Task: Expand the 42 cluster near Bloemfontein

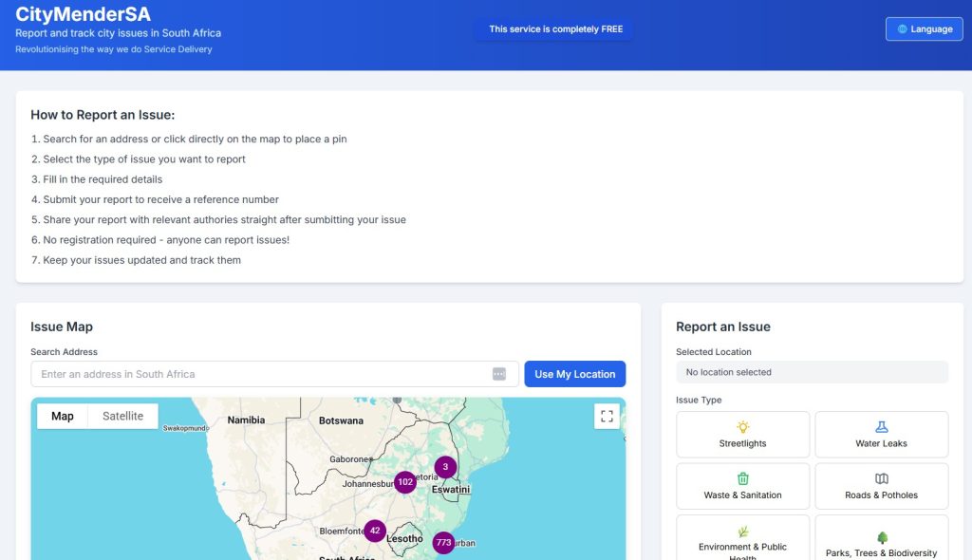Action: point(375,531)
